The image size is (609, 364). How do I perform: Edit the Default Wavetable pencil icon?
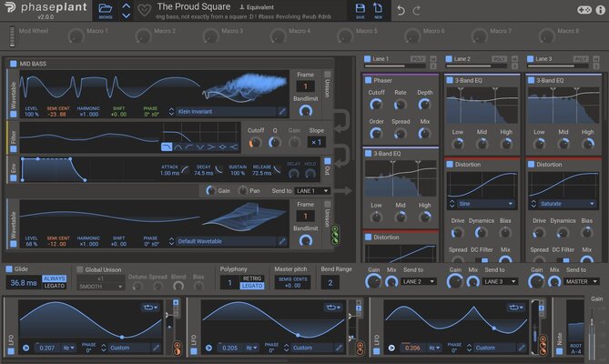pyautogui.click(x=282, y=241)
